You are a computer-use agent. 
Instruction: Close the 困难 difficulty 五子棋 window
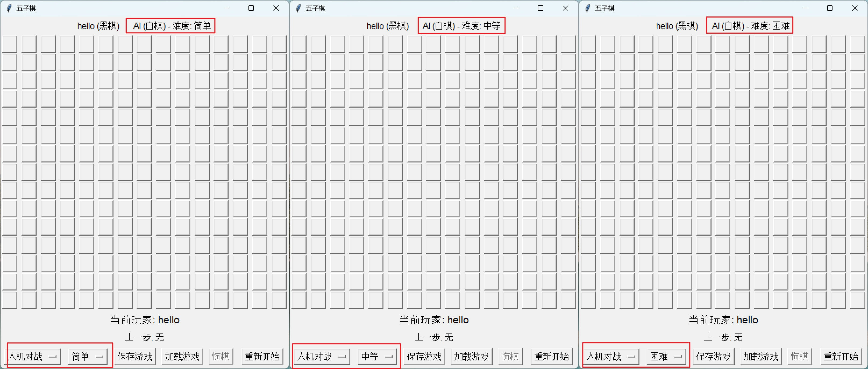(855, 8)
